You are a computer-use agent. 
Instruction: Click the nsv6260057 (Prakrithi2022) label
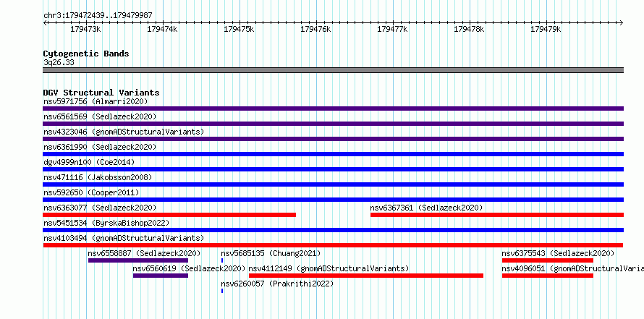tap(277, 284)
